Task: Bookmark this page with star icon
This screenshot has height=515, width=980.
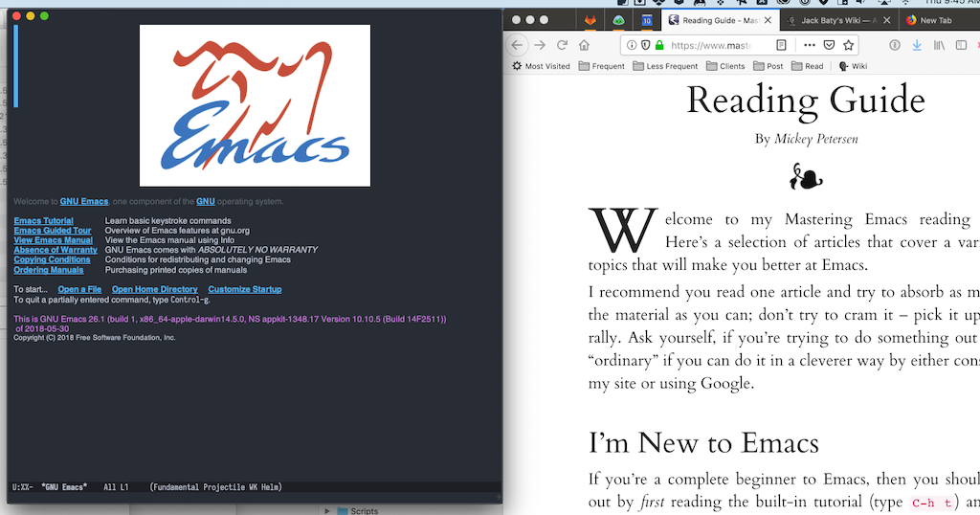Action: [x=848, y=45]
